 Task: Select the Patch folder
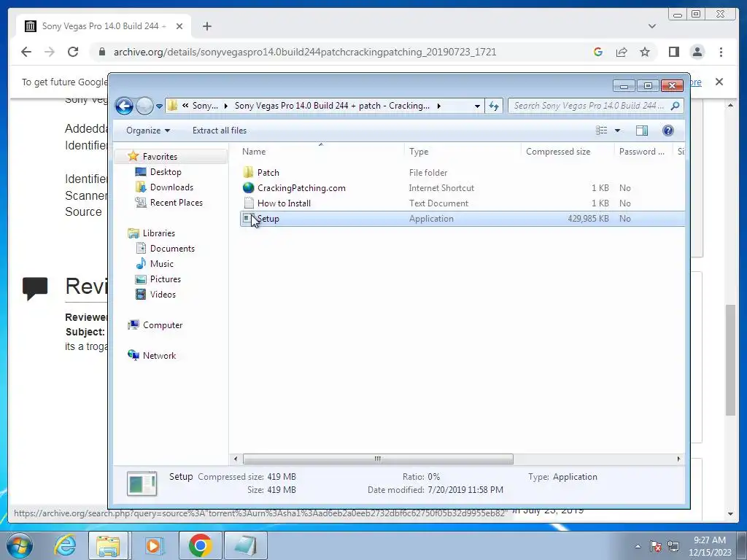tap(268, 172)
